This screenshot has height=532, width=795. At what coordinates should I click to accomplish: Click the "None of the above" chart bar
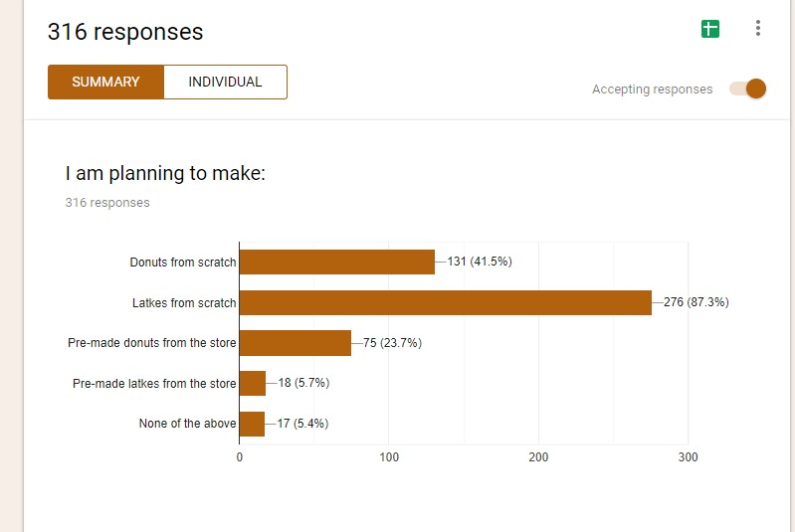252,424
